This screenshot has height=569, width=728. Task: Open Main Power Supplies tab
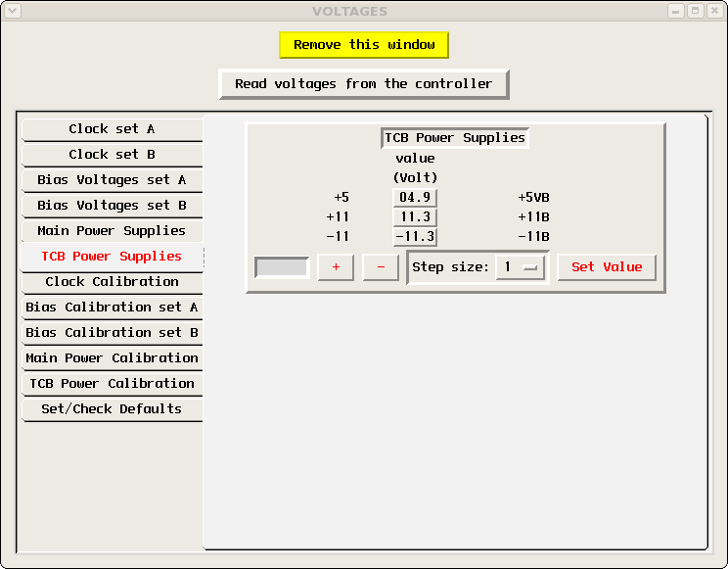coord(112,231)
